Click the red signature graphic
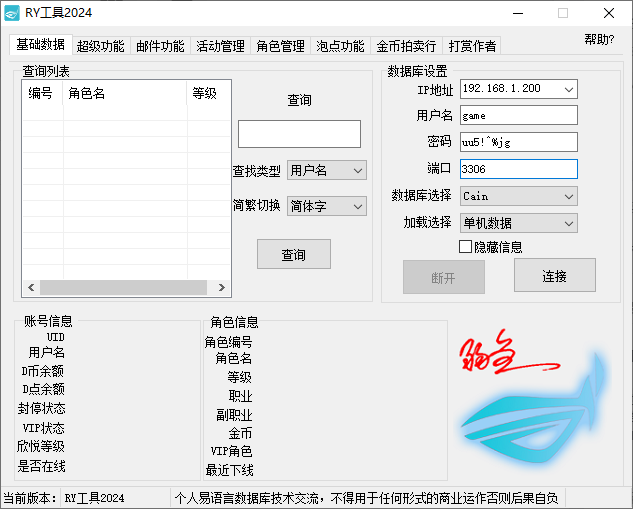This screenshot has height=509, width=633. pos(500,355)
